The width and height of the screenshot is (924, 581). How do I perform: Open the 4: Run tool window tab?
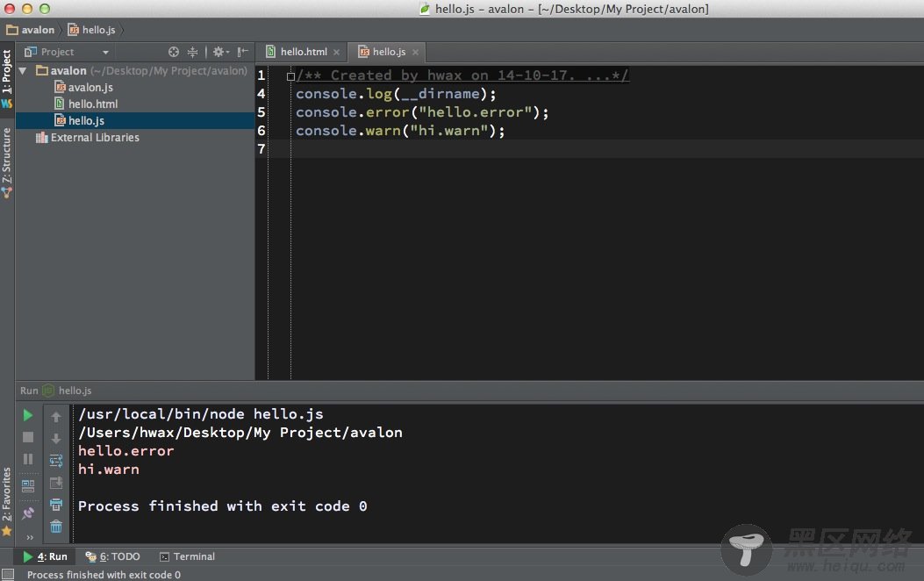pos(46,556)
